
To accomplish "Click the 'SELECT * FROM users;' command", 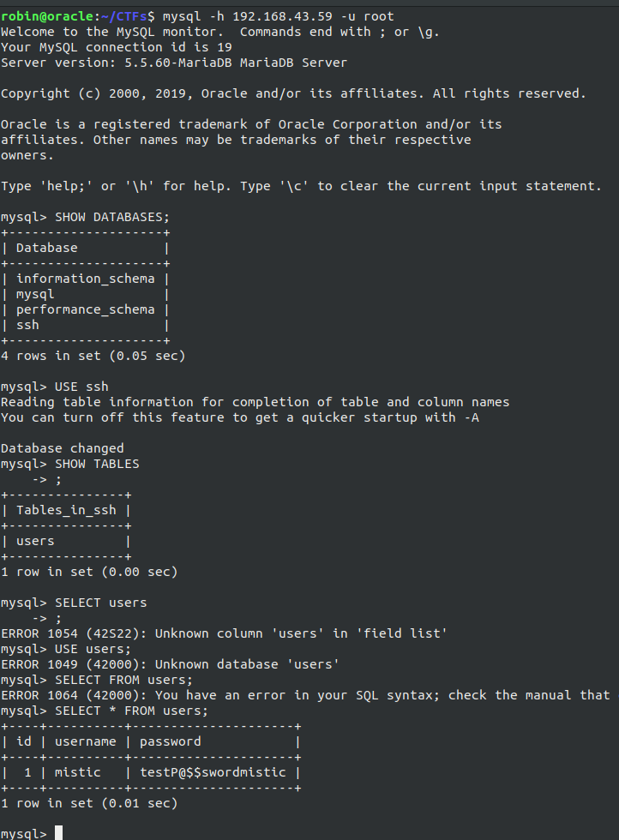I will point(131,711).
